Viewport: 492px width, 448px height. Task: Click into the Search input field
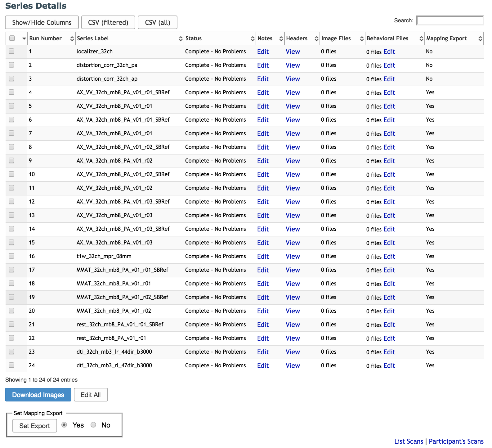(x=450, y=21)
